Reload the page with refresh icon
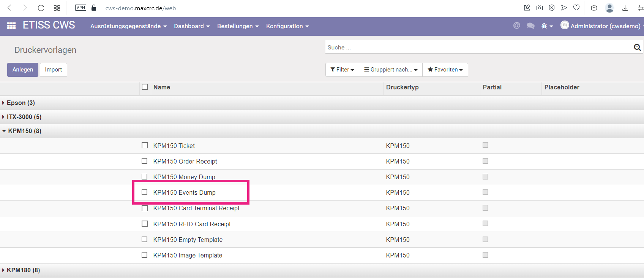This screenshot has height=278, width=644. pyautogui.click(x=41, y=8)
